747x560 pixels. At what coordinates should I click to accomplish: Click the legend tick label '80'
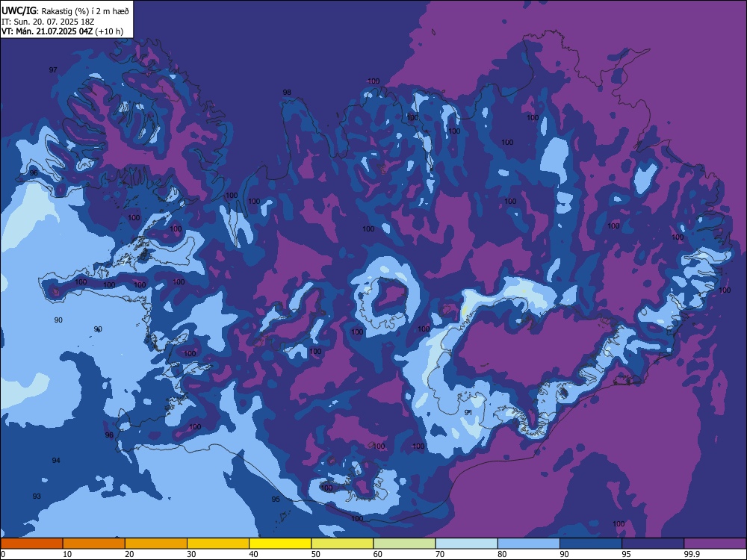(502, 554)
